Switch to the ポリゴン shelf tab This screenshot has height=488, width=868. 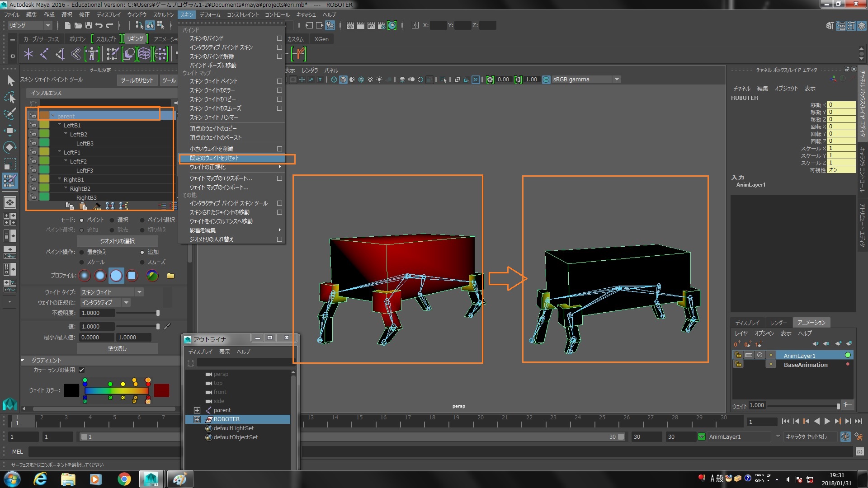(x=77, y=39)
